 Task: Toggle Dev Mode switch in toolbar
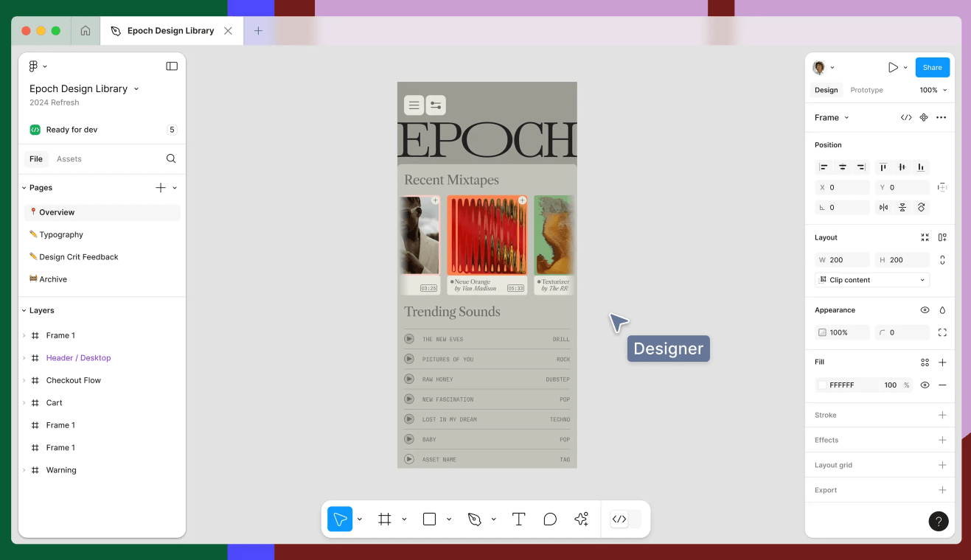point(625,519)
